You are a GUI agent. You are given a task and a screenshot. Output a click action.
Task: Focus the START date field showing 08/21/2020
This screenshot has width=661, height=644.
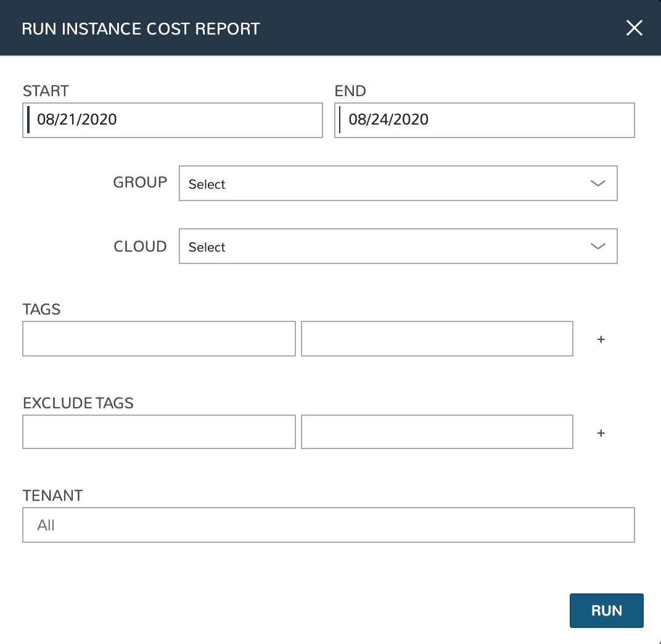173,120
